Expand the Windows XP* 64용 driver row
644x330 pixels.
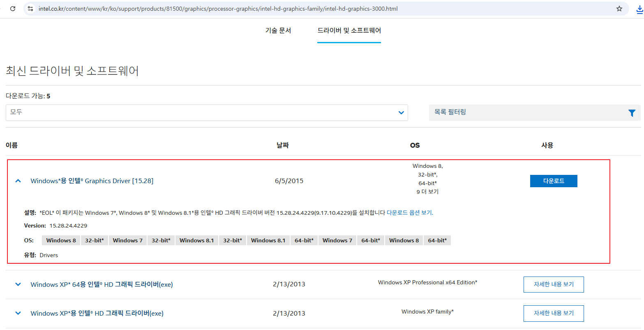click(18, 284)
